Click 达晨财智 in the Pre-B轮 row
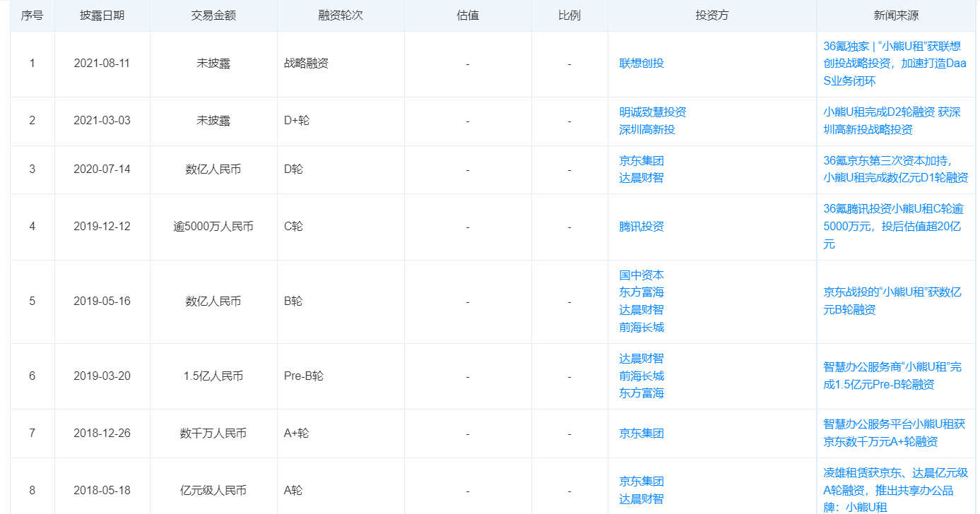This screenshot has height=514, width=980. pyautogui.click(x=642, y=359)
